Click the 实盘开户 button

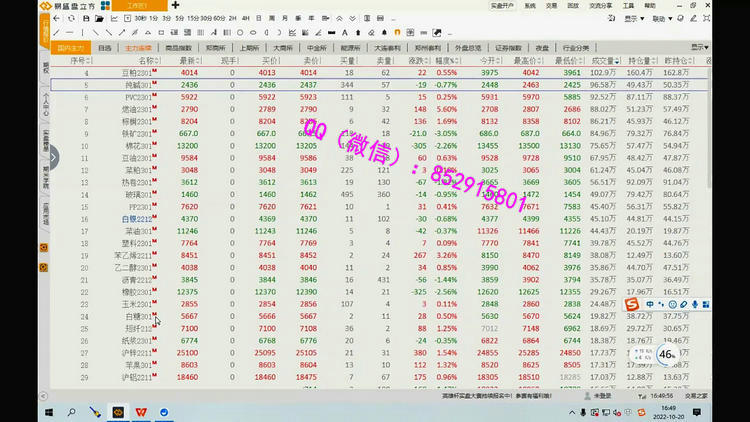(503, 5)
